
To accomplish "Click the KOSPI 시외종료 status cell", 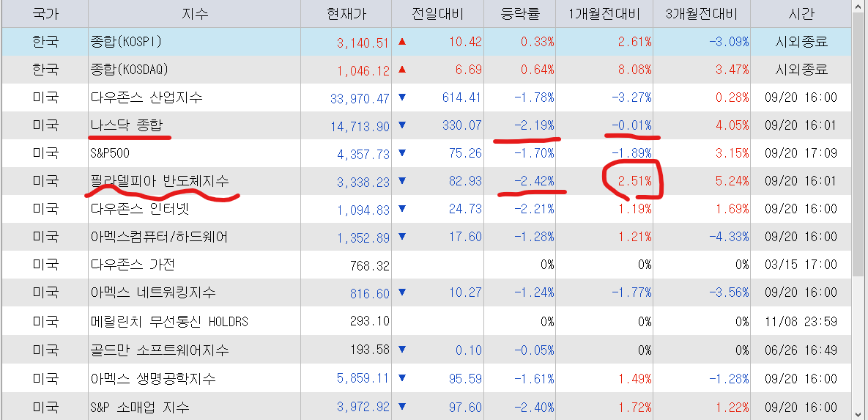I will pyautogui.click(x=801, y=42).
